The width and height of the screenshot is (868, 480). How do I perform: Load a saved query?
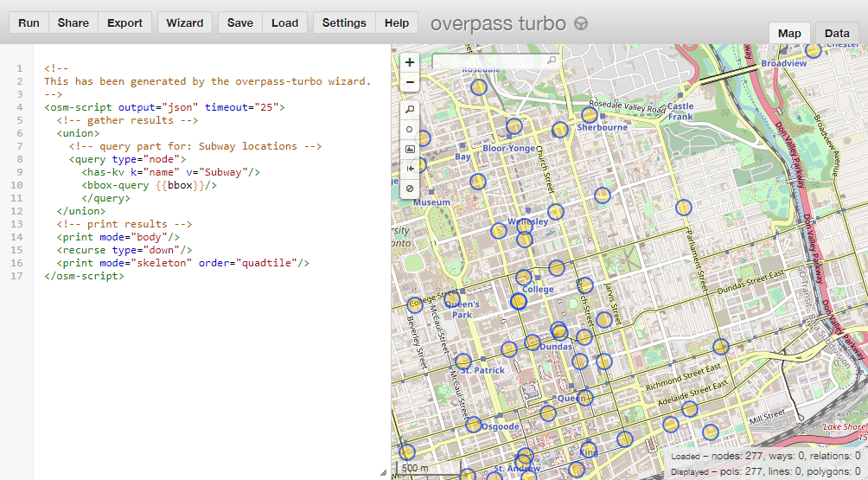point(284,22)
